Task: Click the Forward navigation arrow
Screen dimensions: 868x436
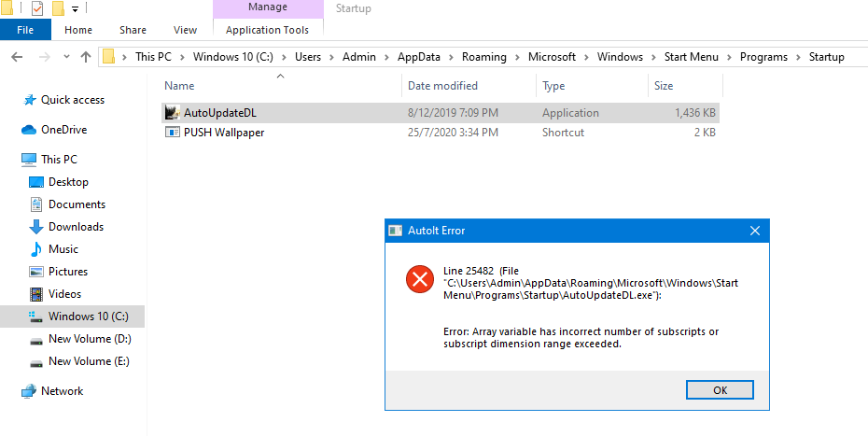Action: pos(45,57)
